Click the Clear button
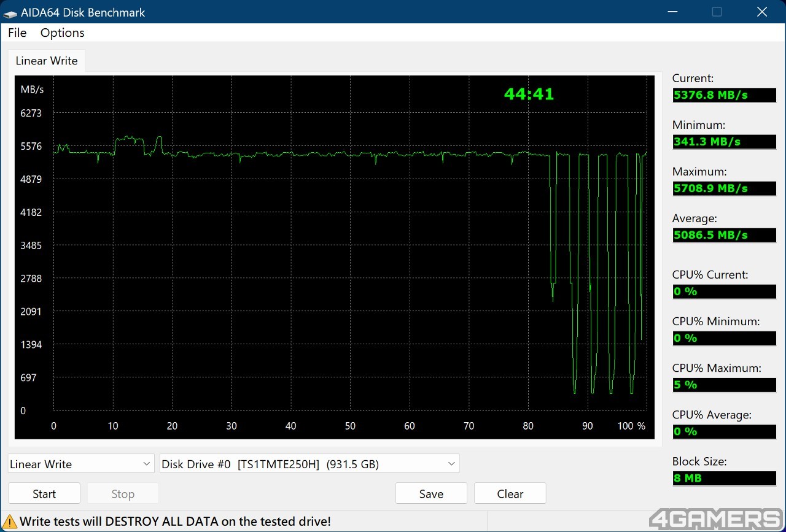The height and width of the screenshot is (532, 786). pyautogui.click(x=510, y=494)
